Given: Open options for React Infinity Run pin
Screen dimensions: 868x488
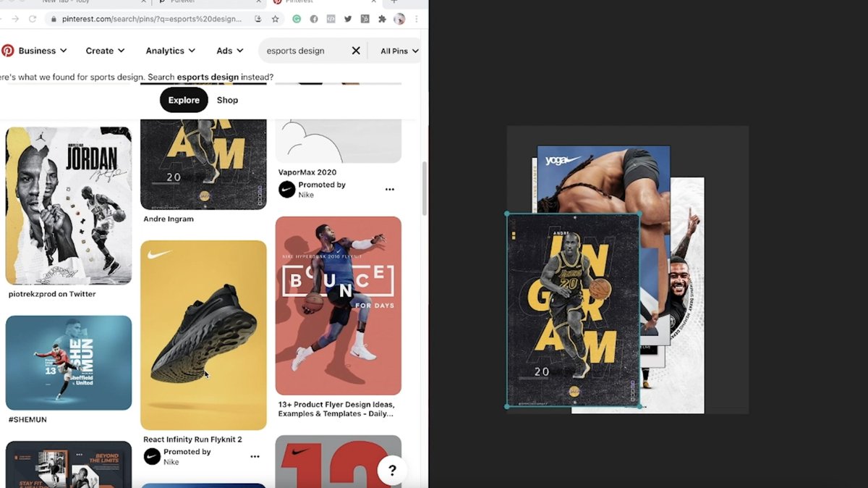Looking at the screenshot, I should tap(255, 457).
